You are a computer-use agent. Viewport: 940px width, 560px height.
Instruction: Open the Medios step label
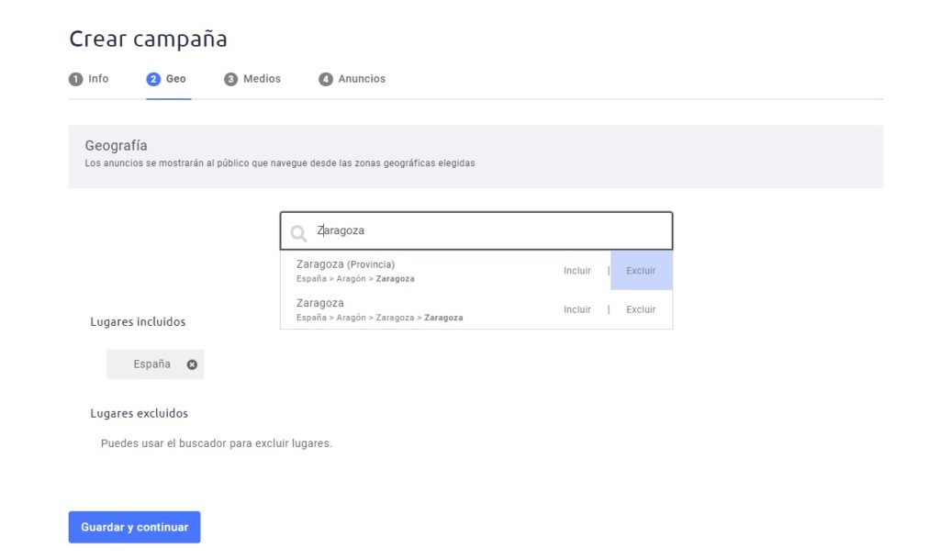pos(262,79)
